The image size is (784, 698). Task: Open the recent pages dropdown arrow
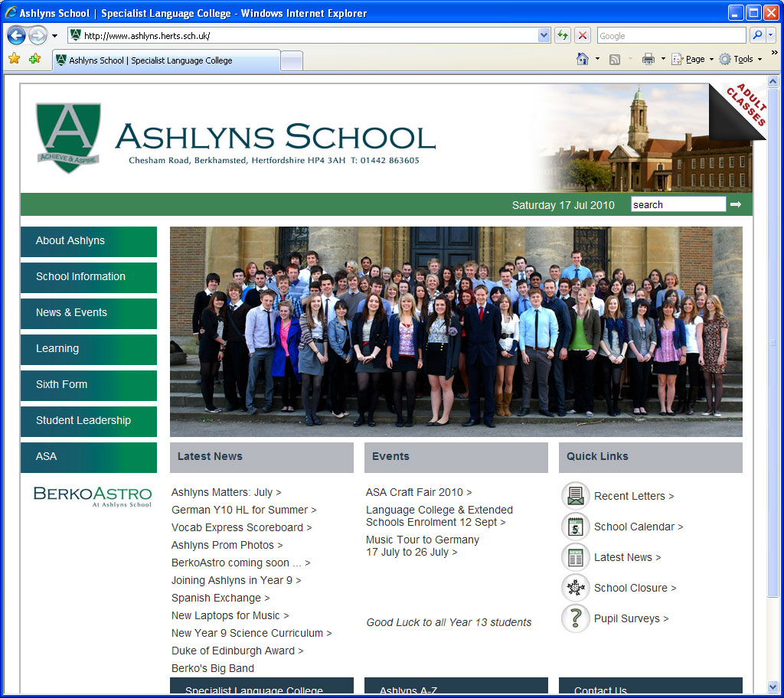coord(54,36)
